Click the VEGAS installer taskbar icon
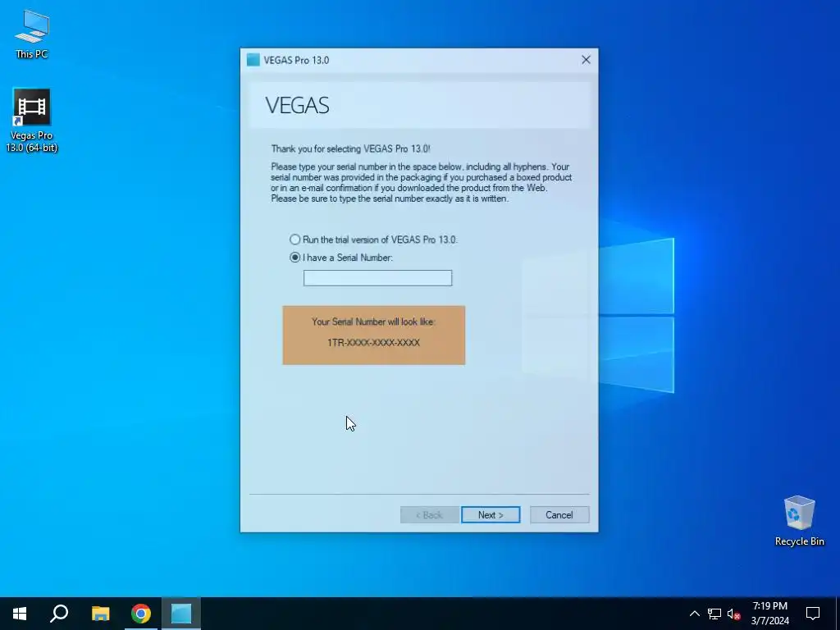840x630 pixels. click(x=181, y=614)
